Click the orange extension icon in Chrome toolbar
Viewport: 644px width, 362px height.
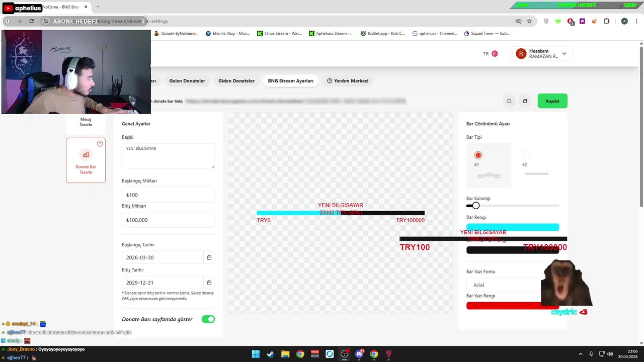pyautogui.click(x=595, y=21)
